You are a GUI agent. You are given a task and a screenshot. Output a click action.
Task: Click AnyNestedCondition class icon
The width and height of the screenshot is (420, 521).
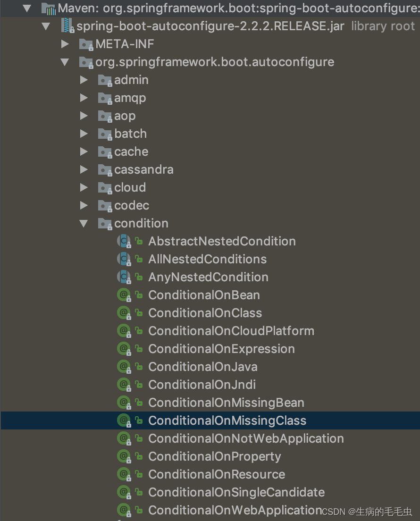click(x=124, y=277)
